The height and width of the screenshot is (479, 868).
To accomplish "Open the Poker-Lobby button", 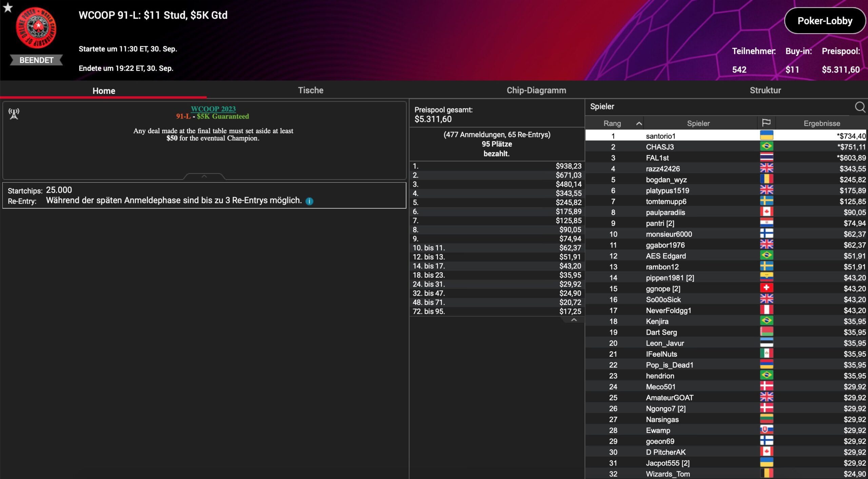I will point(825,21).
